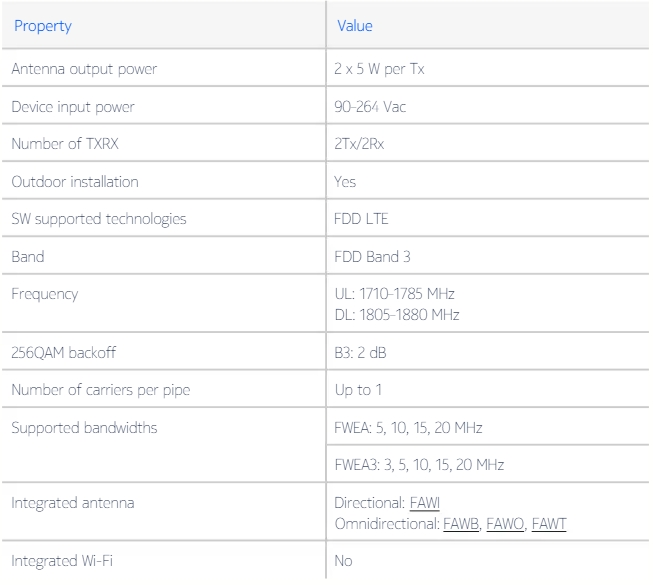Follow the FAWT antenna link
This screenshot has width=653, height=585.
point(549,524)
